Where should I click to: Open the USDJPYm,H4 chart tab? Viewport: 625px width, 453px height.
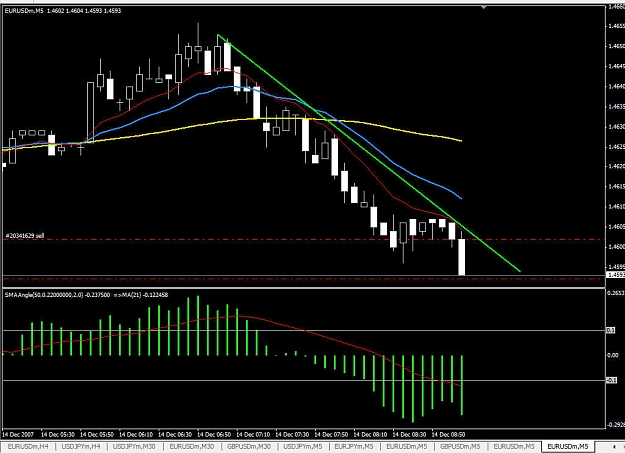tap(81, 447)
